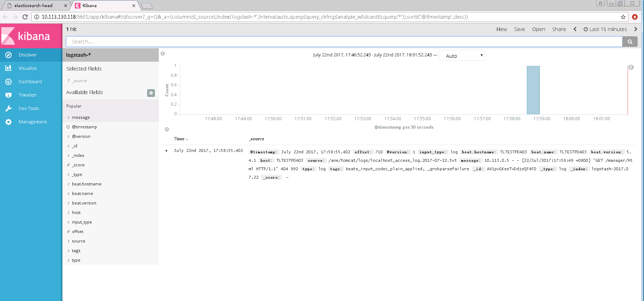Click the search magnifier button
This screenshot has width=644, height=301.
630,42
